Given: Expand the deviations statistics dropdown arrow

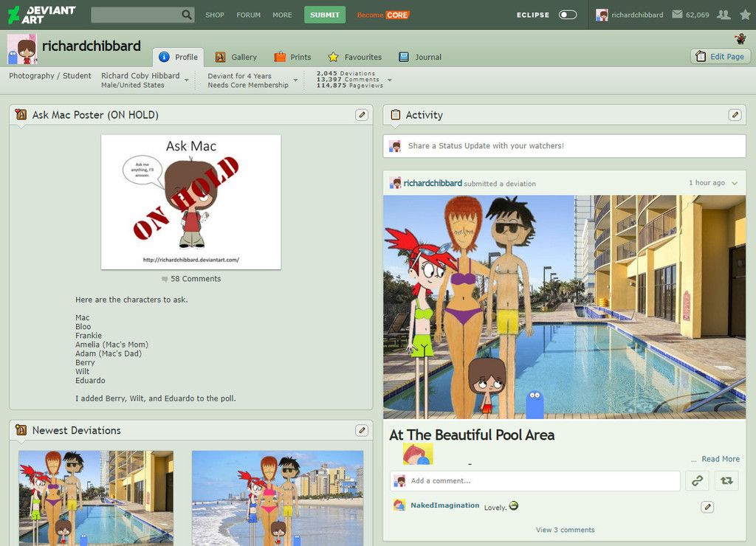Looking at the screenshot, I should (x=390, y=80).
